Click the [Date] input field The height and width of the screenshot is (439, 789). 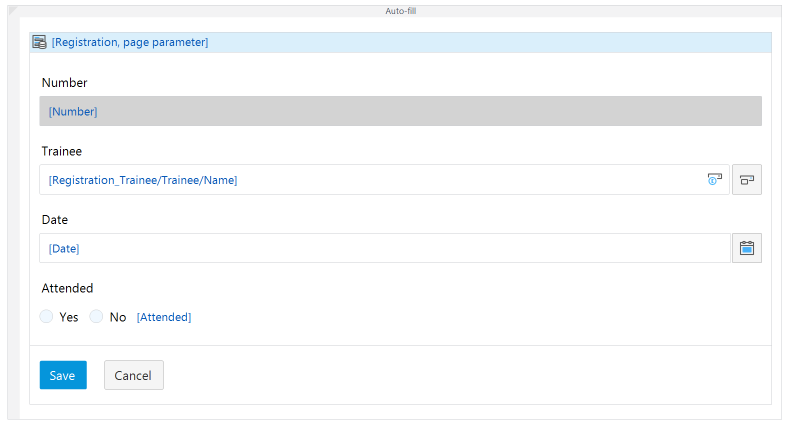point(385,248)
